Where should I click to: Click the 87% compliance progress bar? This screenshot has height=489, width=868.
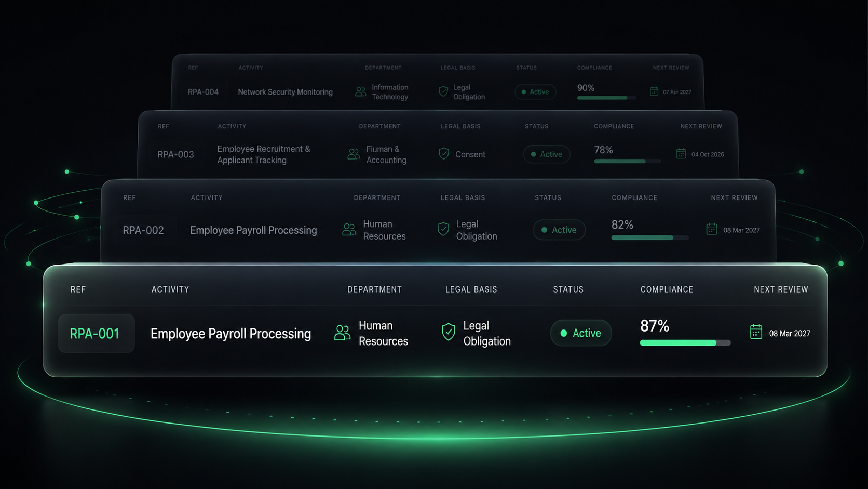pyautogui.click(x=685, y=343)
